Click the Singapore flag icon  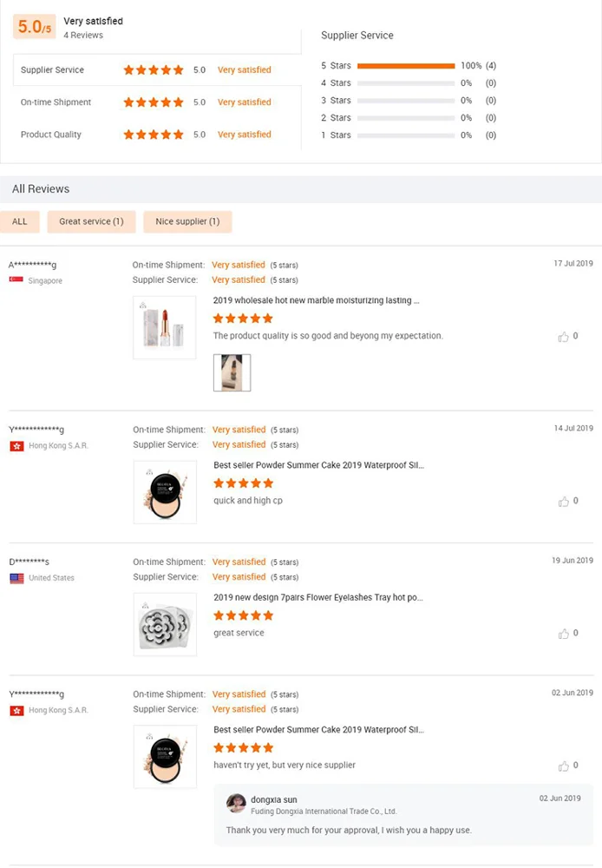[16, 280]
